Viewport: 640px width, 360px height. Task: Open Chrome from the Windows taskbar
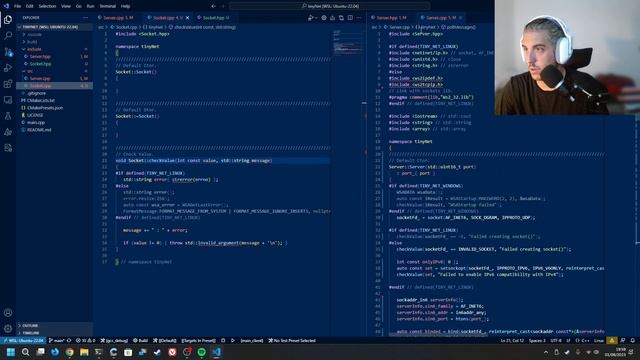click(70, 352)
